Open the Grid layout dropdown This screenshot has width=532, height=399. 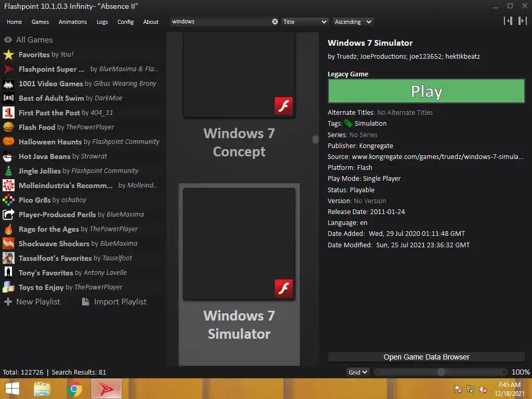[x=358, y=373]
